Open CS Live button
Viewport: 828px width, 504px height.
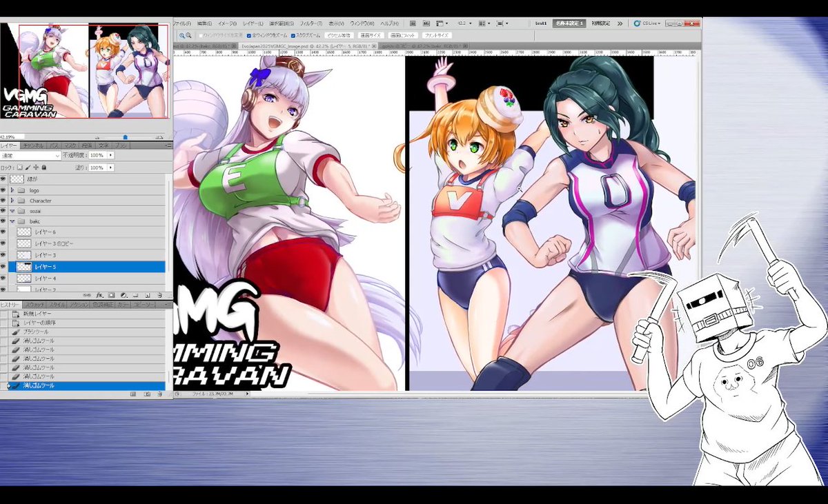[x=648, y=23]
